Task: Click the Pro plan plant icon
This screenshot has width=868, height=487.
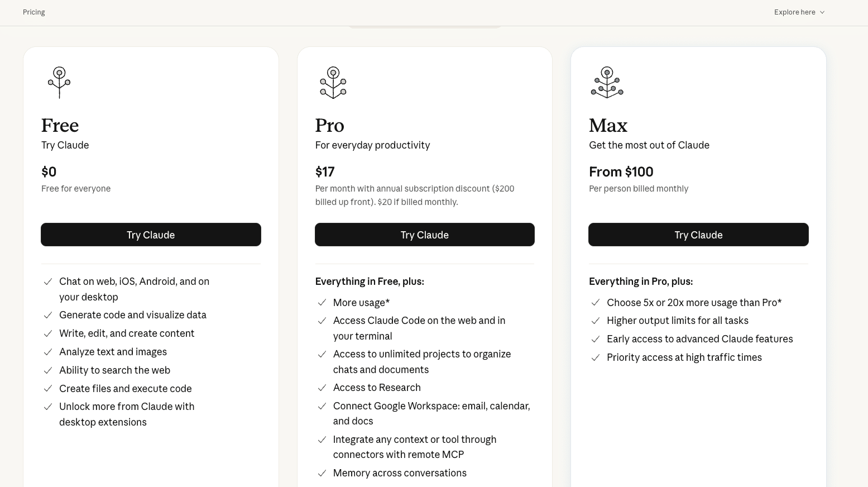Action: [333, 83]
